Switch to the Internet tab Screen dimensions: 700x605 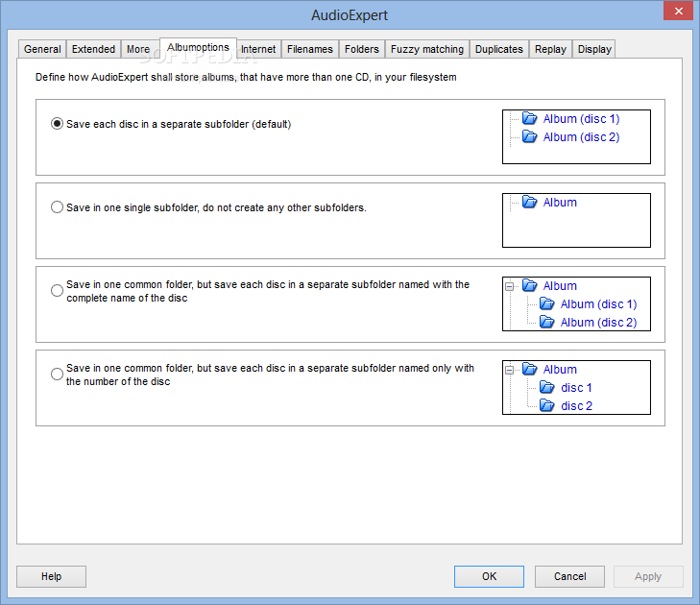258,49
